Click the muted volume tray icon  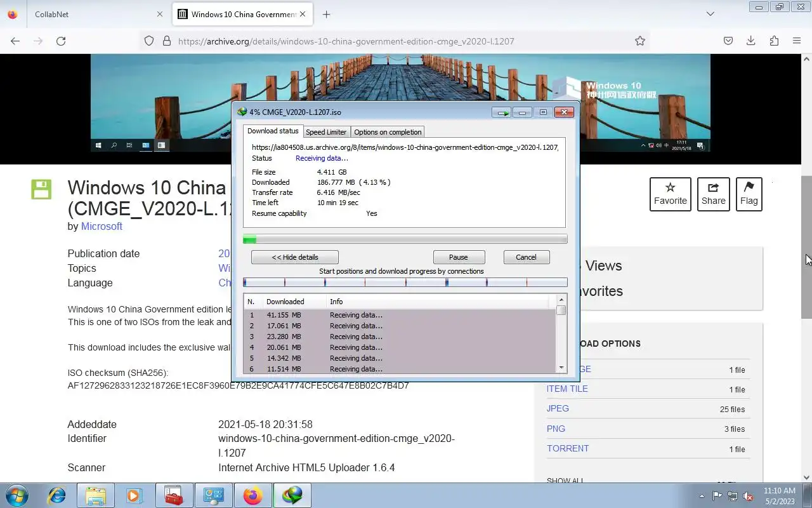coord(749,496)
